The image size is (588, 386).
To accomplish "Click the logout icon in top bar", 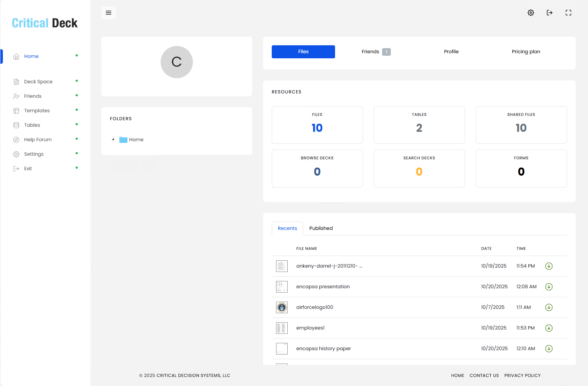I will click(x=550, y=13).
